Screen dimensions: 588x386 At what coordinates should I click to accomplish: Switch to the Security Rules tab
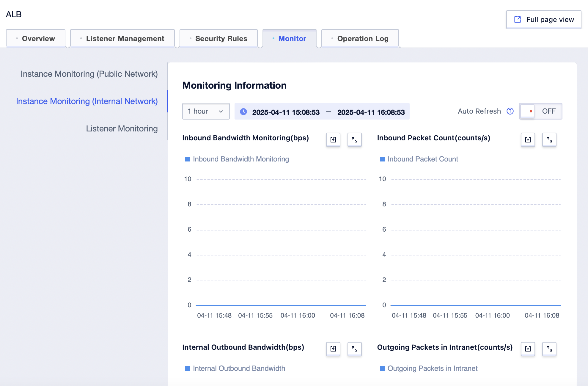pyautogui.click(x=218, y=38)
